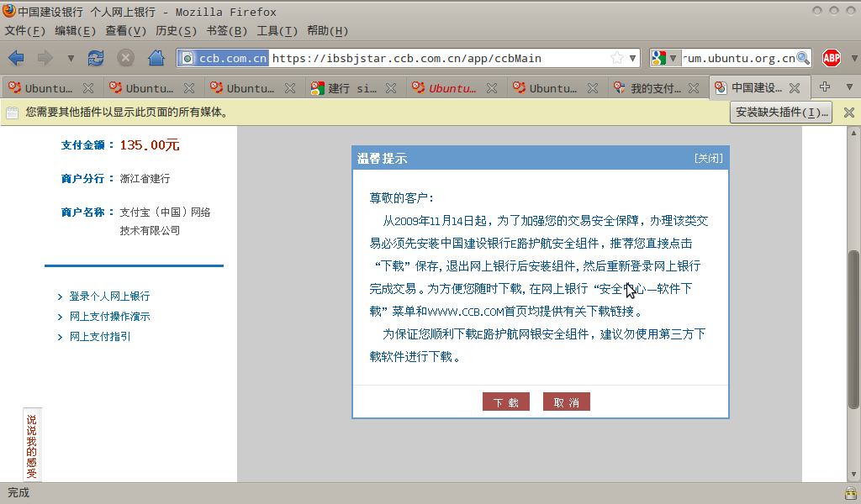Open the Google search engine selector dropdown
This screenshot has height=504, width=861.
click(664, 58)
